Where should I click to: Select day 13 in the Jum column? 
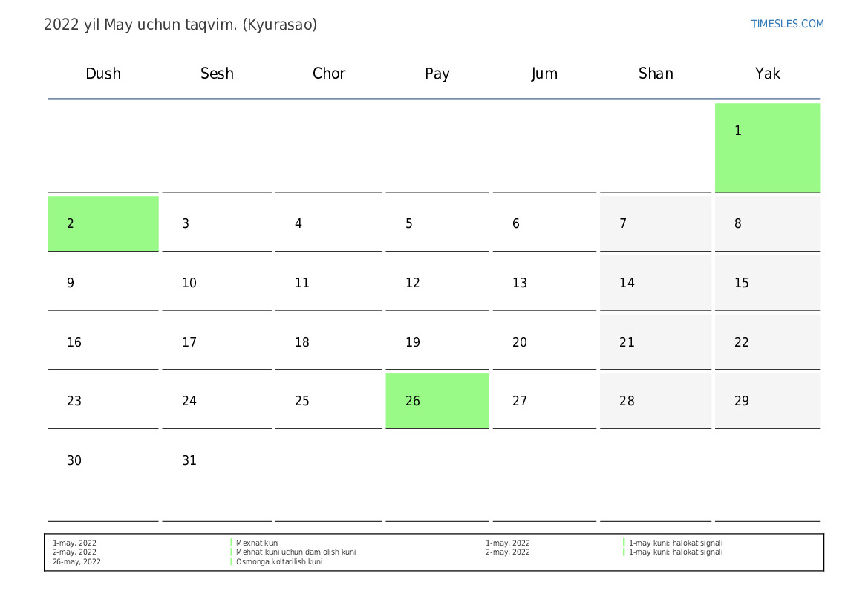click(544, 282)
